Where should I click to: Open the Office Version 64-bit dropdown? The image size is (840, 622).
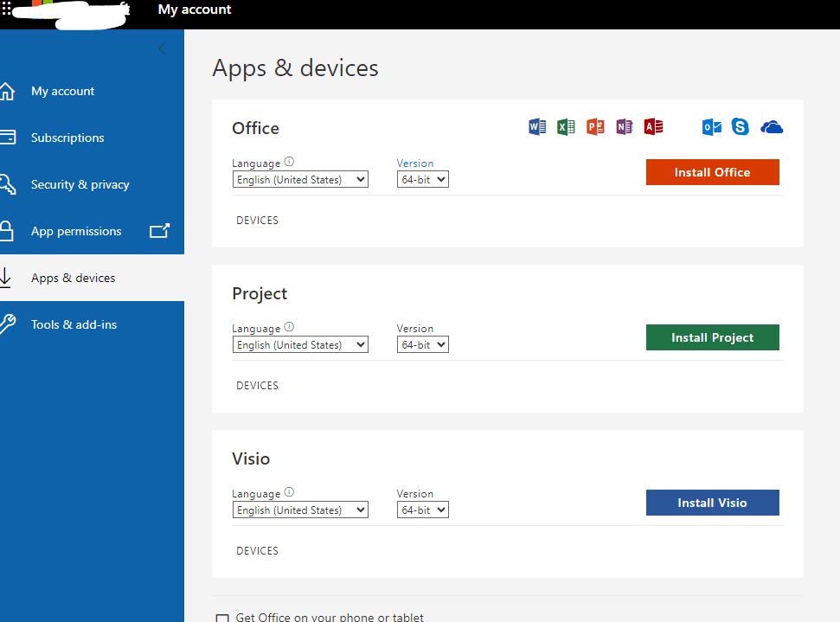(x=423, y=179)
